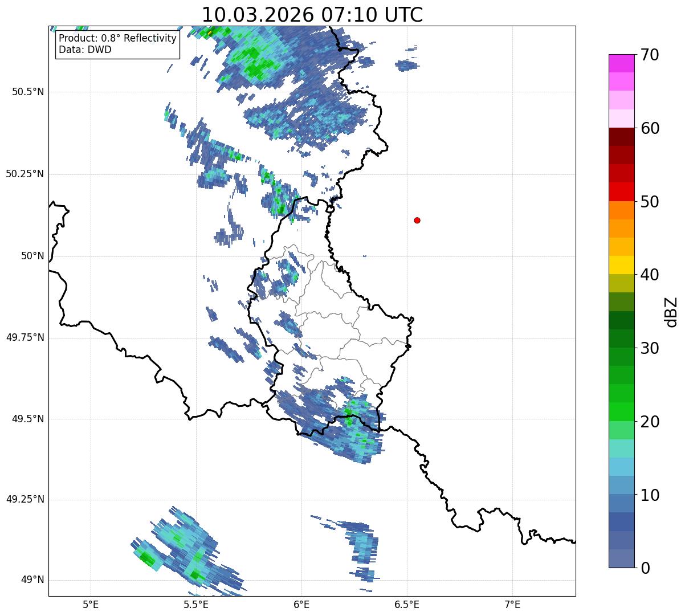Click the 5°E longitude label

coord(91,604)
